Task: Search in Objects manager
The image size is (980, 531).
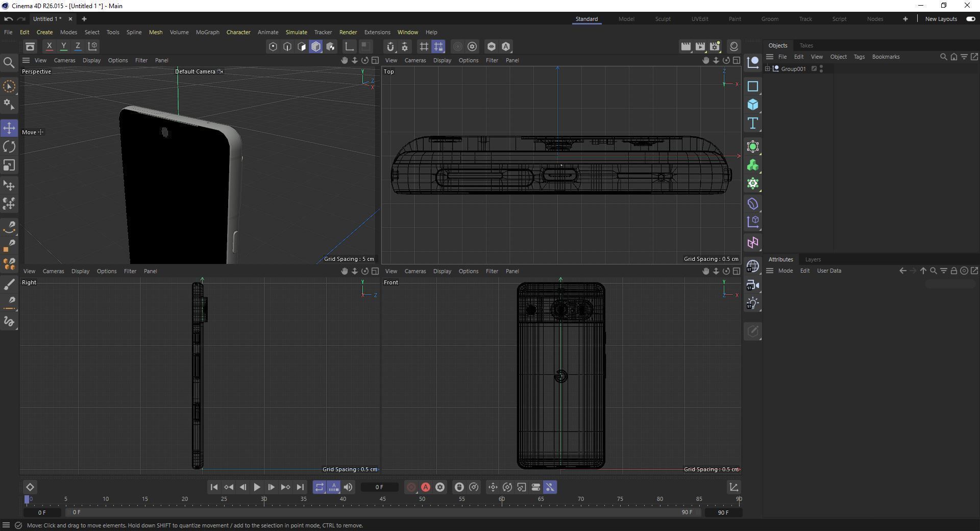Action: 943,57
